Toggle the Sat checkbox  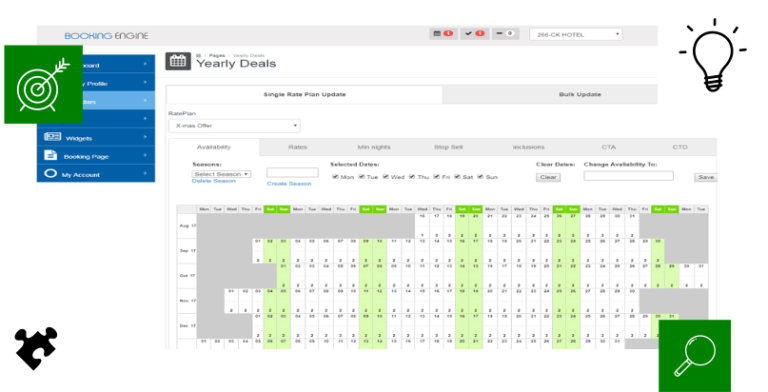click(457, 176)
